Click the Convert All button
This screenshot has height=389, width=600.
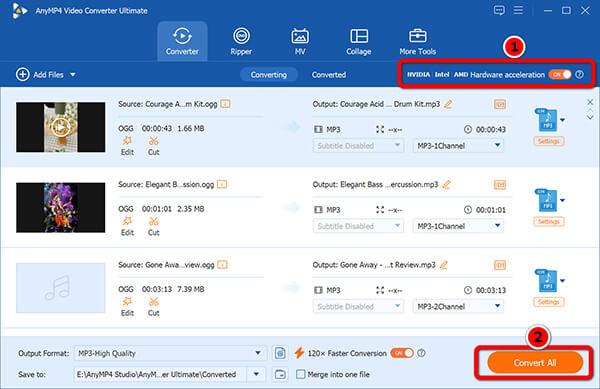pyautogui.click(x=535, y=363)
